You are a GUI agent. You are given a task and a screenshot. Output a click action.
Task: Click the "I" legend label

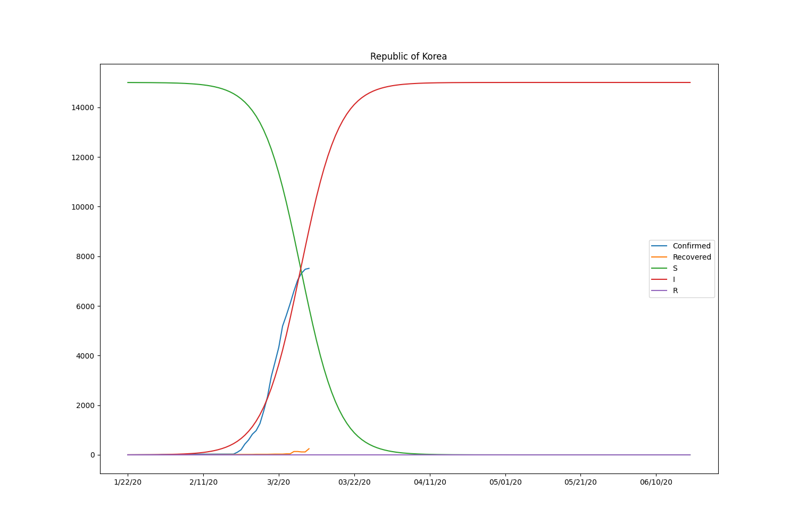coord(674,279)
